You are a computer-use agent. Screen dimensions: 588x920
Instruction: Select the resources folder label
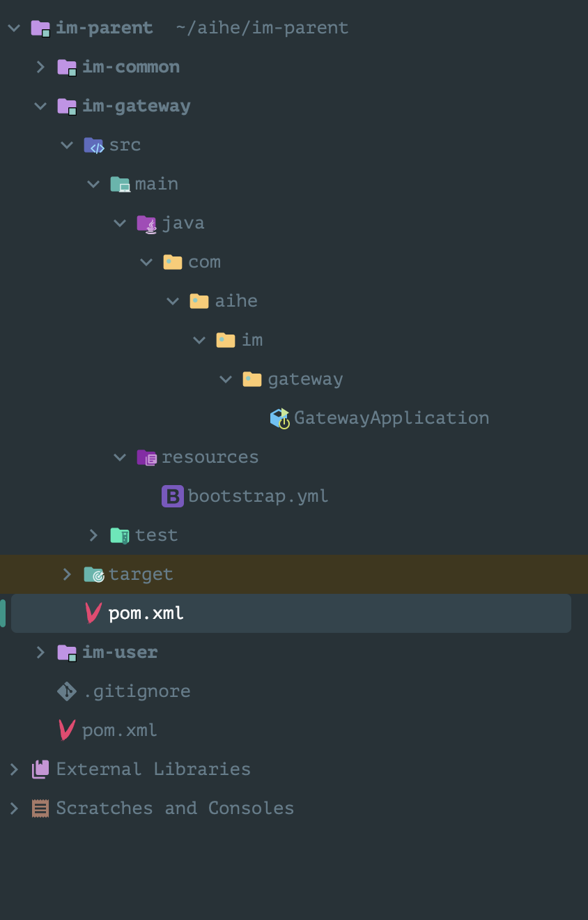point(210,457)
